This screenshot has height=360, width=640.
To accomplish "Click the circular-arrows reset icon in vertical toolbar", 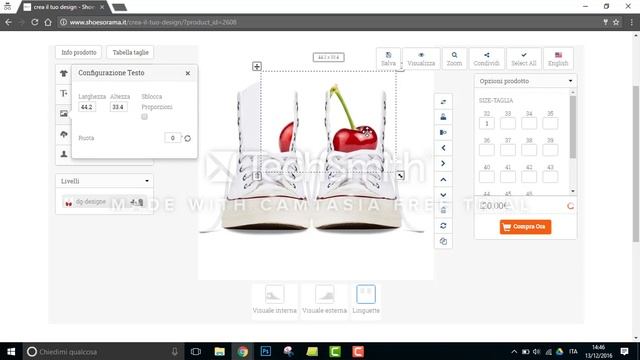I will coord(443,226).
